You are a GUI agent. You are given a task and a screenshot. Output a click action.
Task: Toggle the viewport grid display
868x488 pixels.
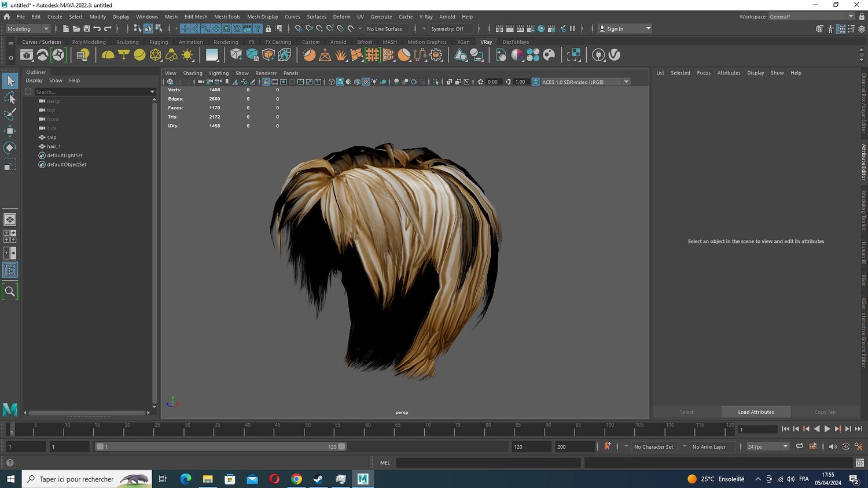tap(266, 82)
